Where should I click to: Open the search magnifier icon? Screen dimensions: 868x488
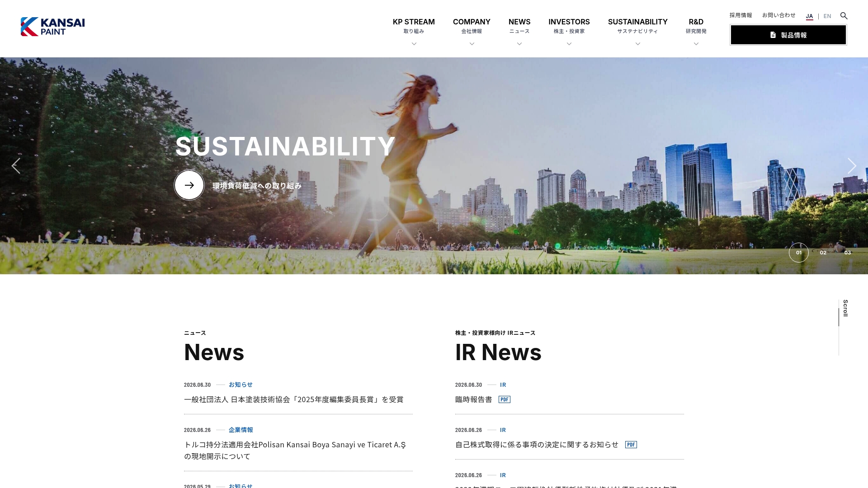click(x=844, y=16)
